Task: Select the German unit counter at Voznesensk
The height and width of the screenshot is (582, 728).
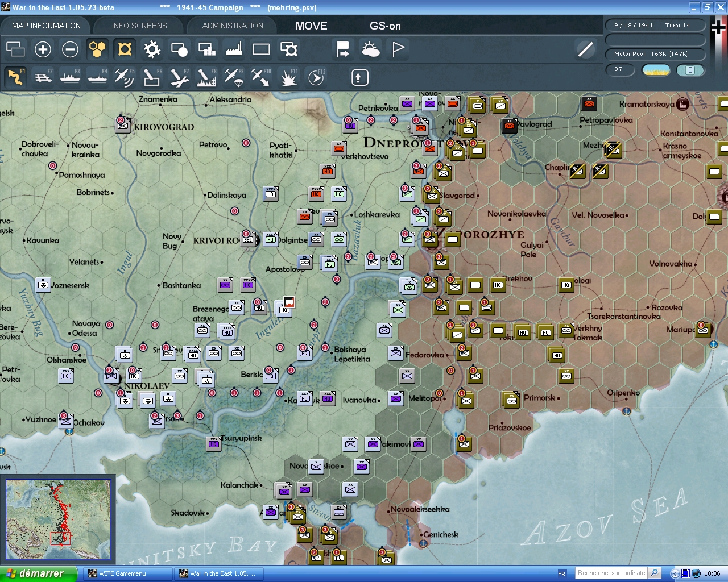Action: tap(43, 284)
